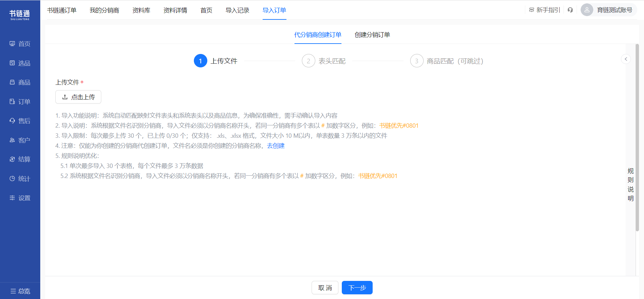This screenshot has width=644, height=299.
Task: Open the 规则说明 side panel
Action: 631,184
